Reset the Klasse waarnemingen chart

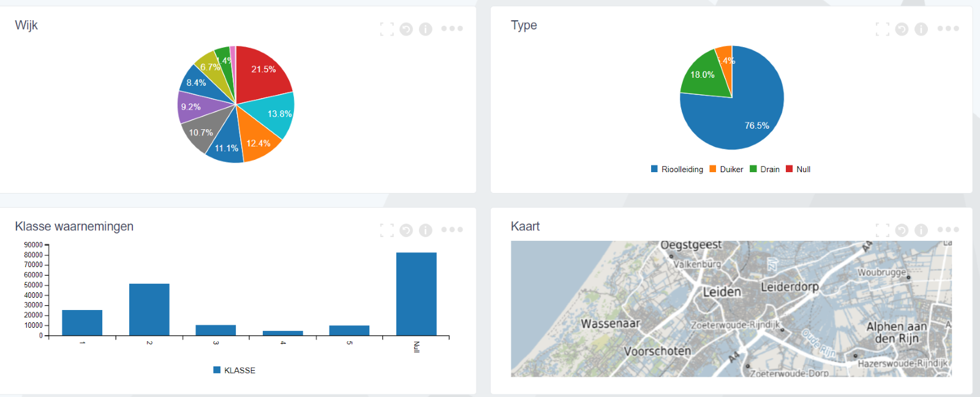[406, 230]
